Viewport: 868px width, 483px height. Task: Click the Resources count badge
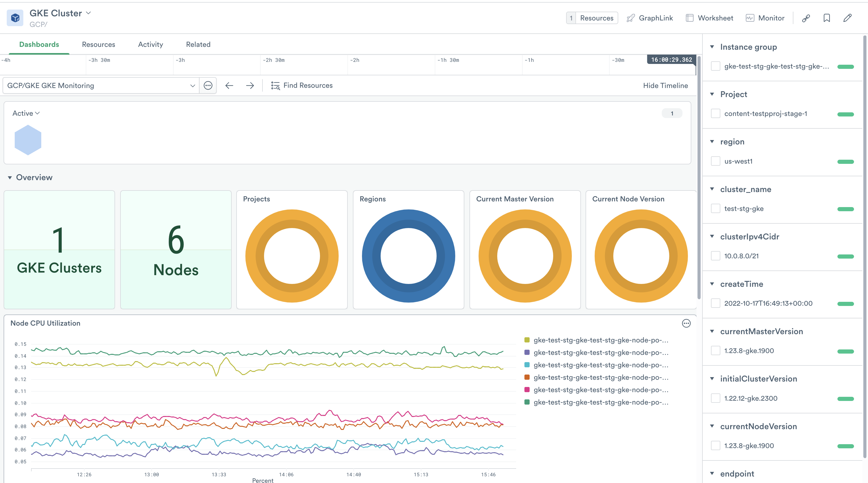coord(571,18)
